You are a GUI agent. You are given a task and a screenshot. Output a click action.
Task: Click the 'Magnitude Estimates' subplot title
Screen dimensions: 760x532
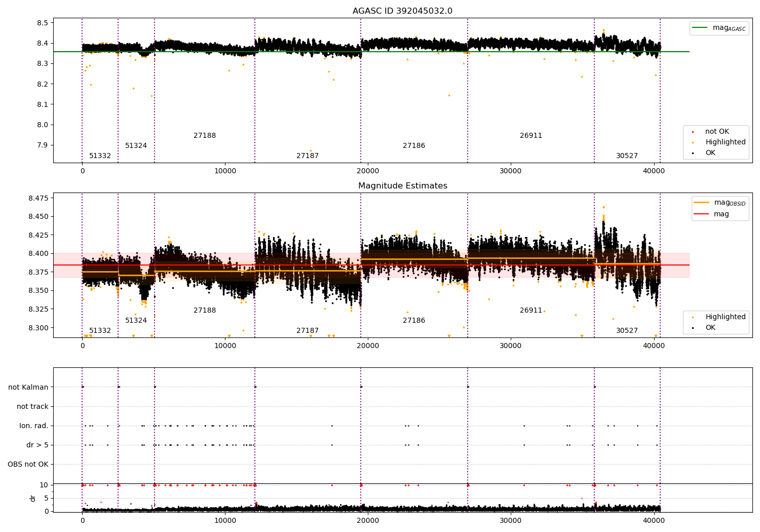click(x=402, y=186)
